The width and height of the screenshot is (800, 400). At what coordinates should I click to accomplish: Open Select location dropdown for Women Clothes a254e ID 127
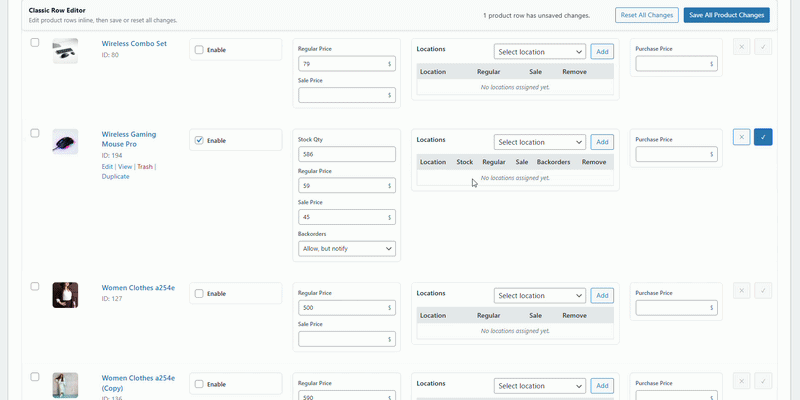click(540, 295)
